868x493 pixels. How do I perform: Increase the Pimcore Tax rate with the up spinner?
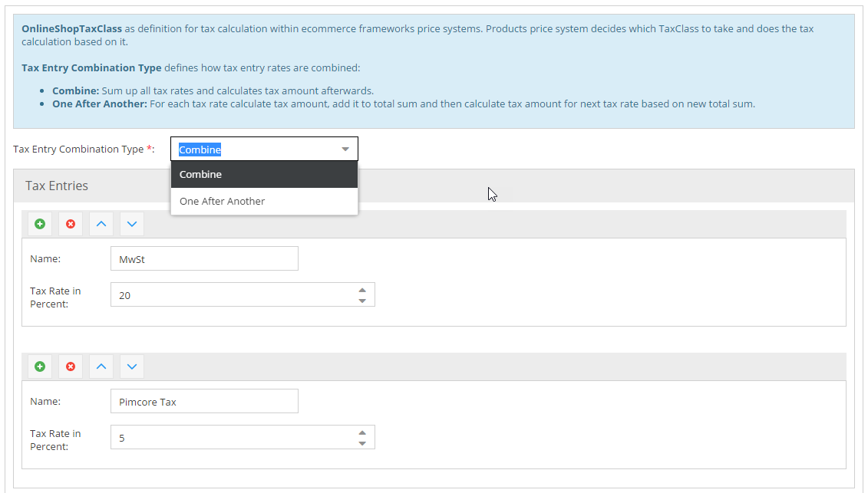coord(362,432)
